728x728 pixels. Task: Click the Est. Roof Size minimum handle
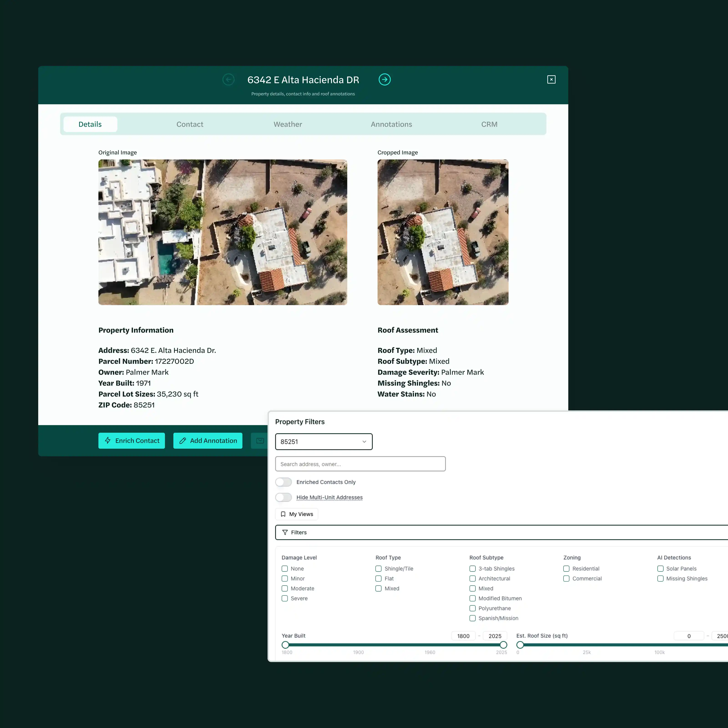click(520, 645)
